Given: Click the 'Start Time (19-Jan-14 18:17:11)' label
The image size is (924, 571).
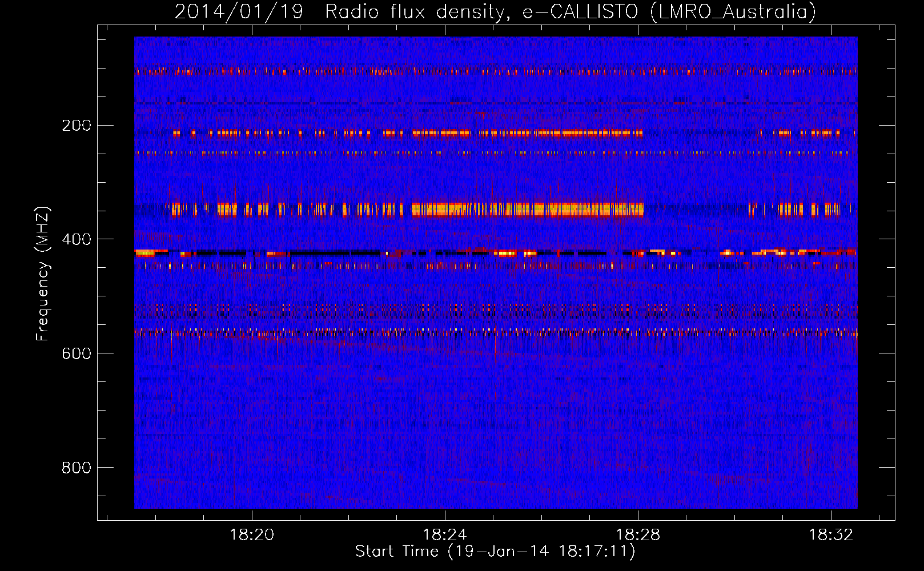Looking at the screenshot, I should pyautogui.click(x=495, y=552).
